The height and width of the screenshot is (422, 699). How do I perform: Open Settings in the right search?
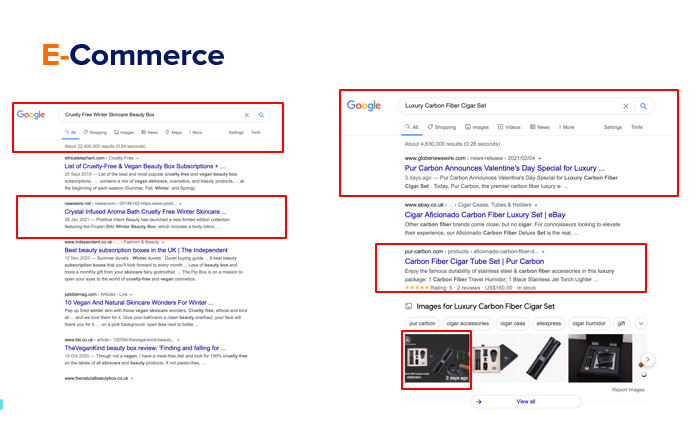(613, 127)
